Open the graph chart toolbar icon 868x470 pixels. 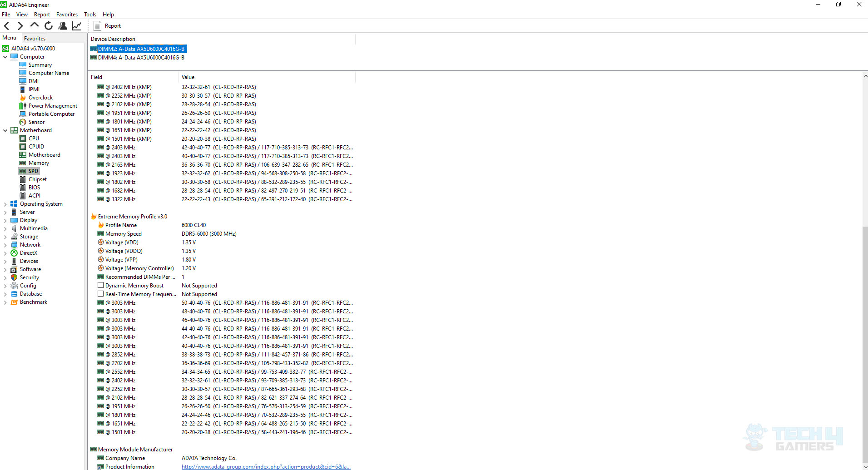point(77,26)
